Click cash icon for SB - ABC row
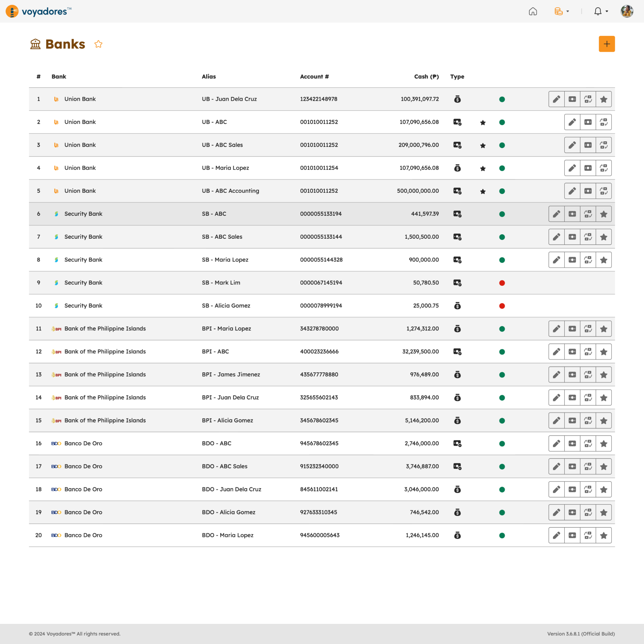Viewport: 644px width, 644px height. [572, 214]
